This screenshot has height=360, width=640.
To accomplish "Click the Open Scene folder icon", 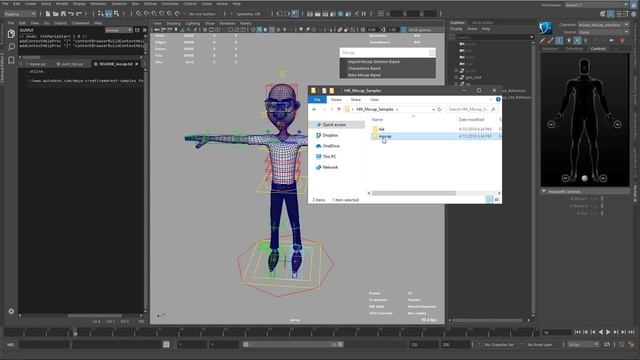I will coord(56,13).
